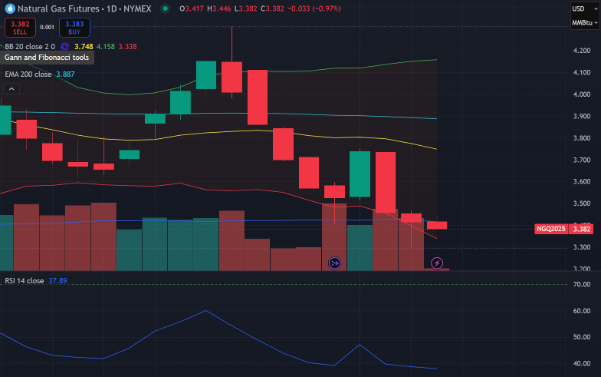Click the purple loading icon beside BB

point(65,46)
